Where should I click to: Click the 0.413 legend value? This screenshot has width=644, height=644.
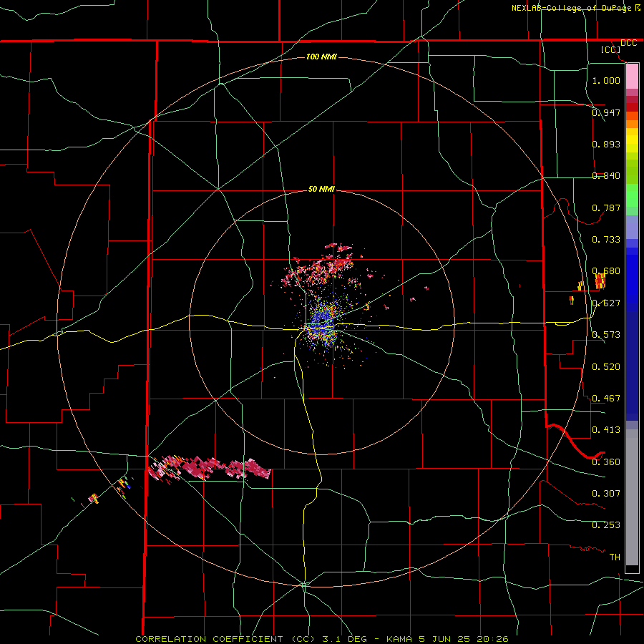coord(606,430)
